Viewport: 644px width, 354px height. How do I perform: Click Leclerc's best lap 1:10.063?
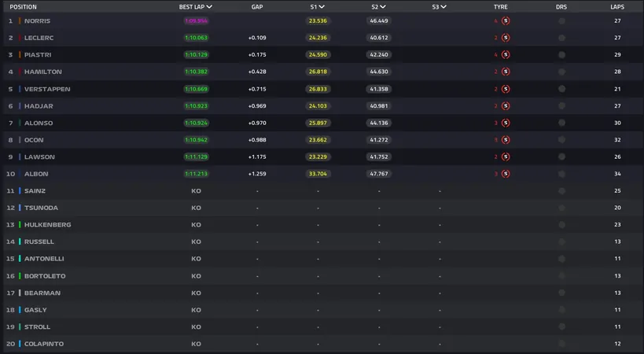click(196, 38)
